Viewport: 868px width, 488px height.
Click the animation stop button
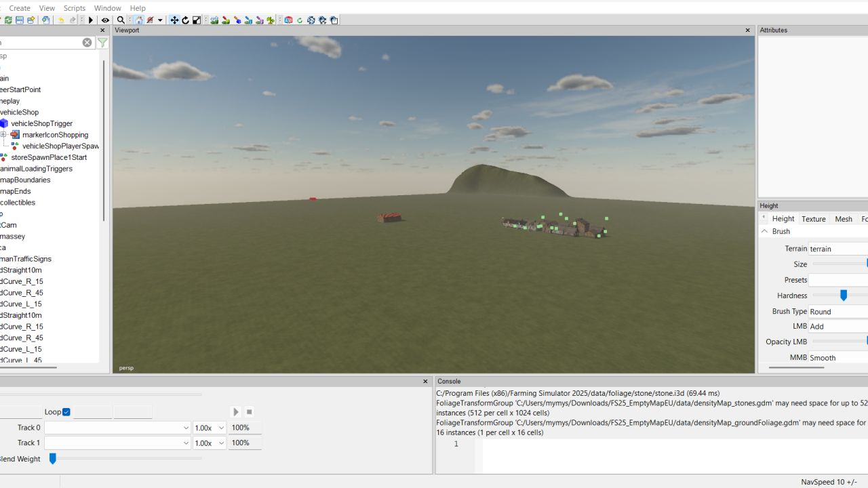coord(250,412)
